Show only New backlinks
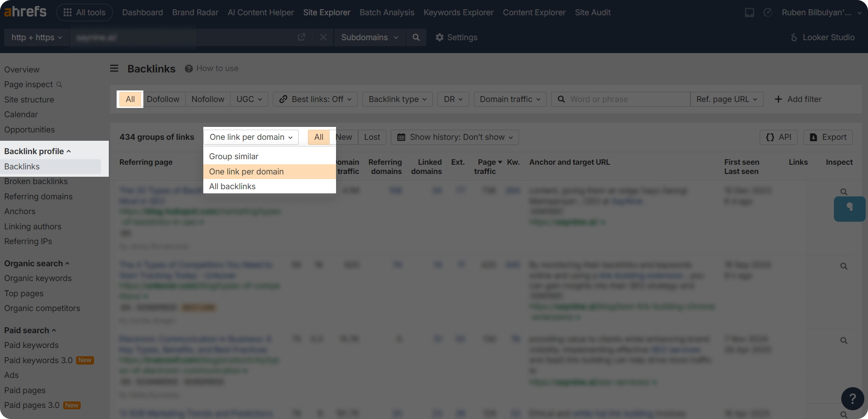This screenshot has height=419, width=868. [344, 137]
